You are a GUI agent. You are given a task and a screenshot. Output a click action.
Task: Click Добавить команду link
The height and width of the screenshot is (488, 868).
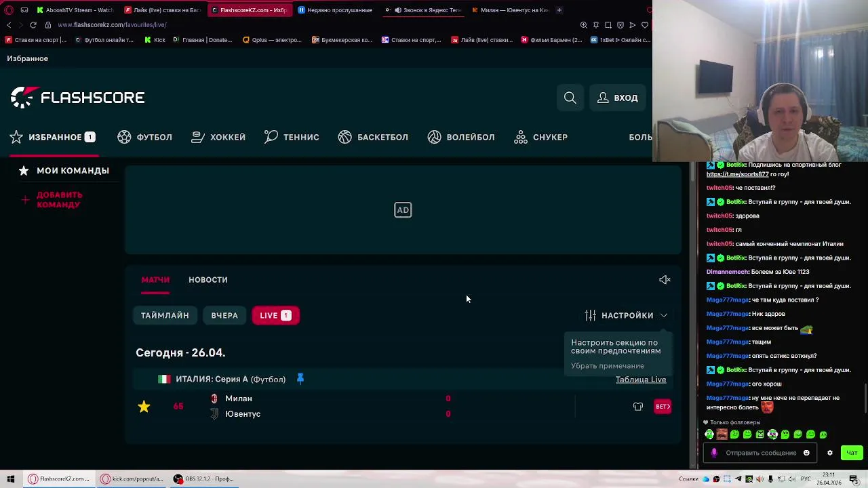[x=53, y=199]
